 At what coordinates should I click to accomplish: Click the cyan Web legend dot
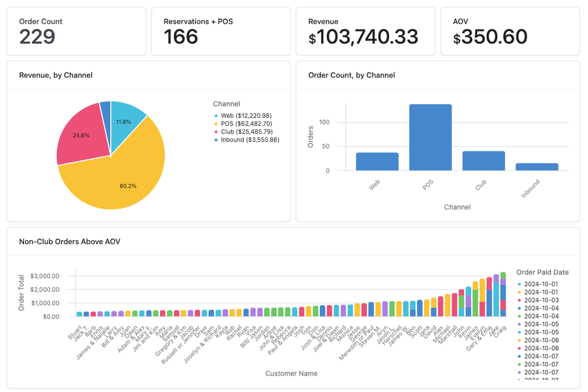[x=215, y=115]
